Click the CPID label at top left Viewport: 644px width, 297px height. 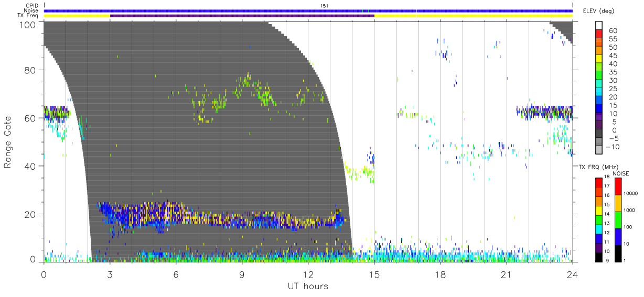click(31, 6)
